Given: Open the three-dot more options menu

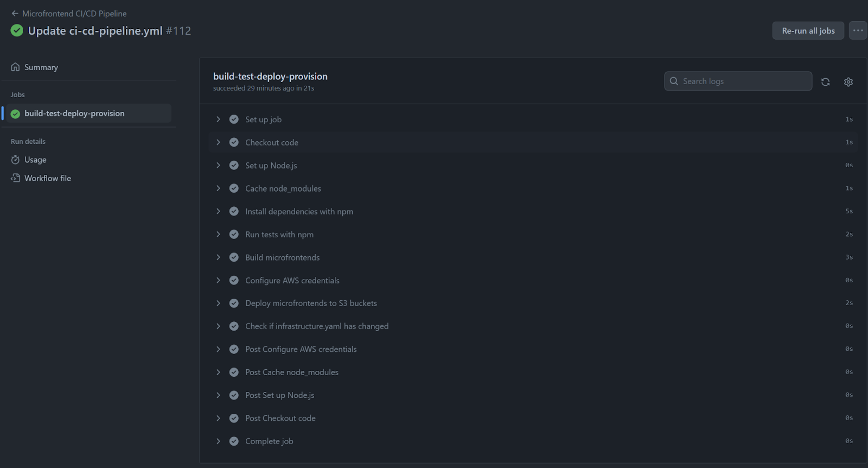Looking at the screenshot, I should 858,30.
